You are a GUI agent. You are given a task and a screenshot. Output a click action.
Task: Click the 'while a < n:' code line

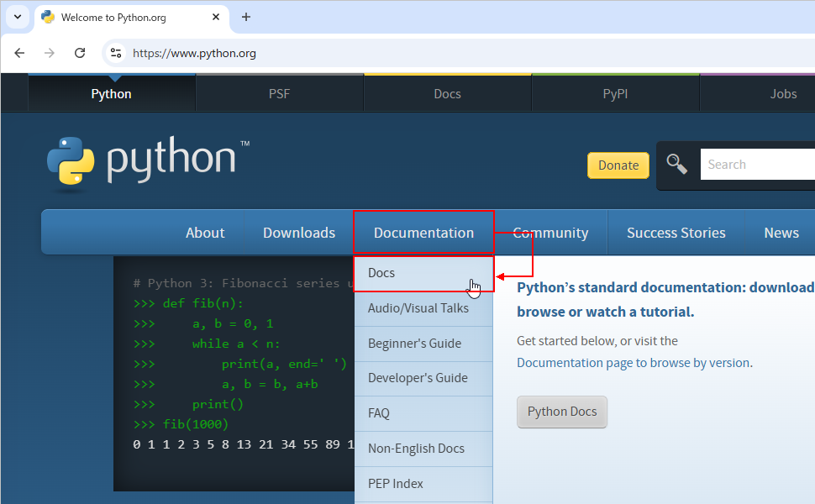pos(207,344)
